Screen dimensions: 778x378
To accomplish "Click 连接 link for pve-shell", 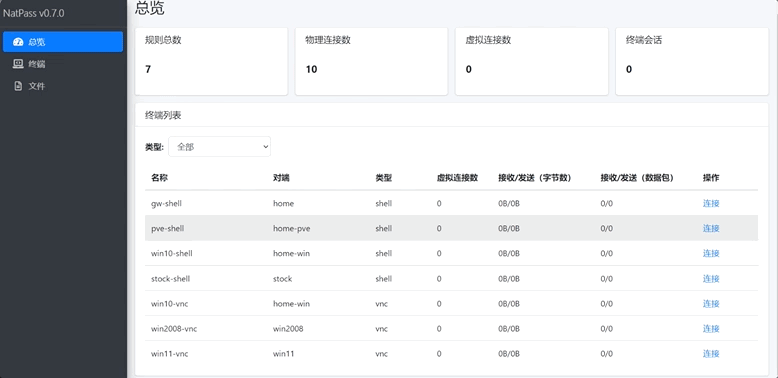I will [x=711, y=228].
